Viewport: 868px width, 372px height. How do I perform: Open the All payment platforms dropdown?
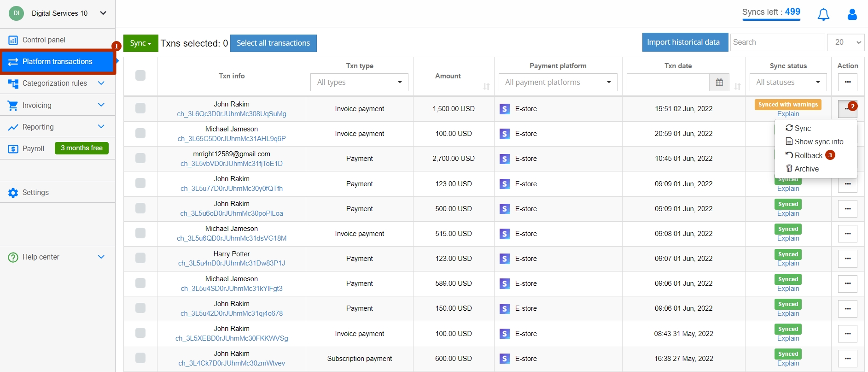pyautogui.click(x=558, y=82)
